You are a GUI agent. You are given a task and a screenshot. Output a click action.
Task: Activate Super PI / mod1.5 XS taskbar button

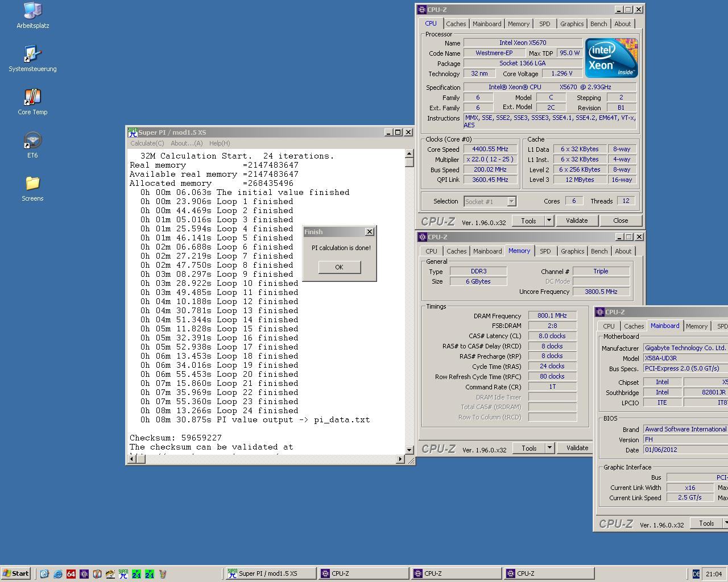[270, 573]
